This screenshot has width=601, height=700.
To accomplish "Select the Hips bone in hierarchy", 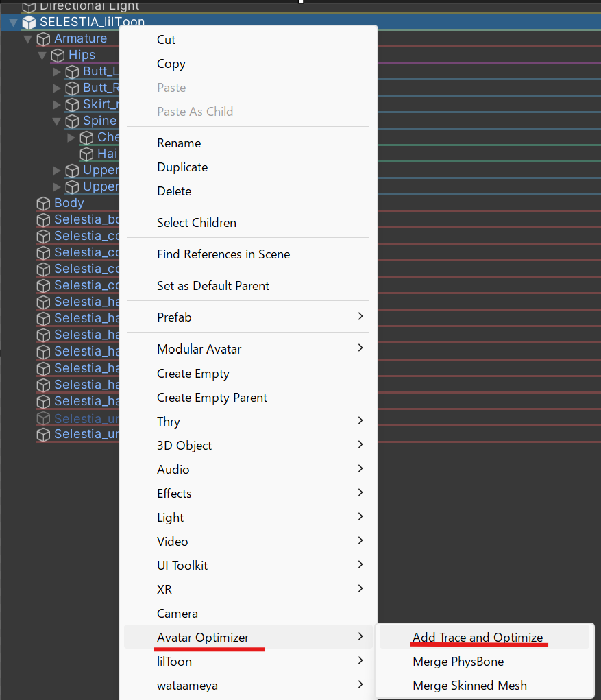I will point(82,55).
